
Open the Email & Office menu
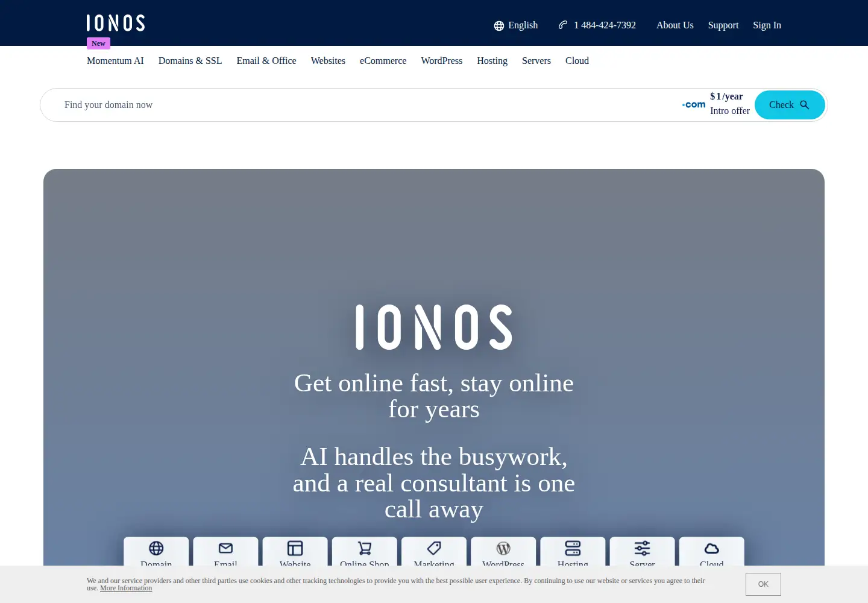pos(266,61)
